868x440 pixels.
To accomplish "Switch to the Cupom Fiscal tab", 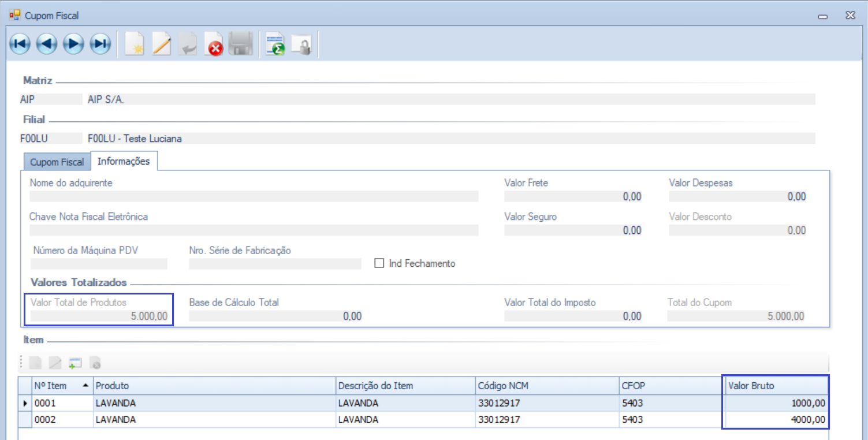I will (57, 162).
